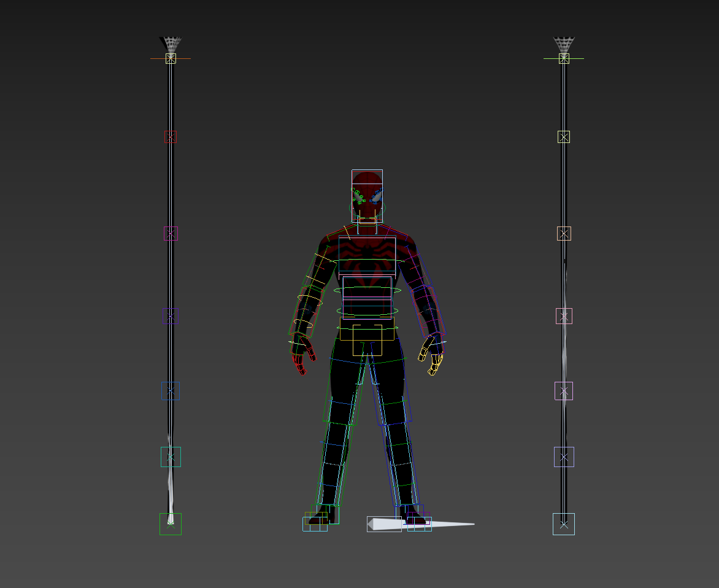
Task: Select blue control box on left web rope
Action: click(171, 391)
